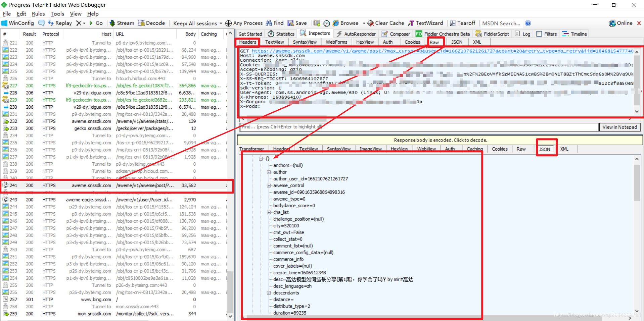Select commerce_info JSON tree item

288,259
